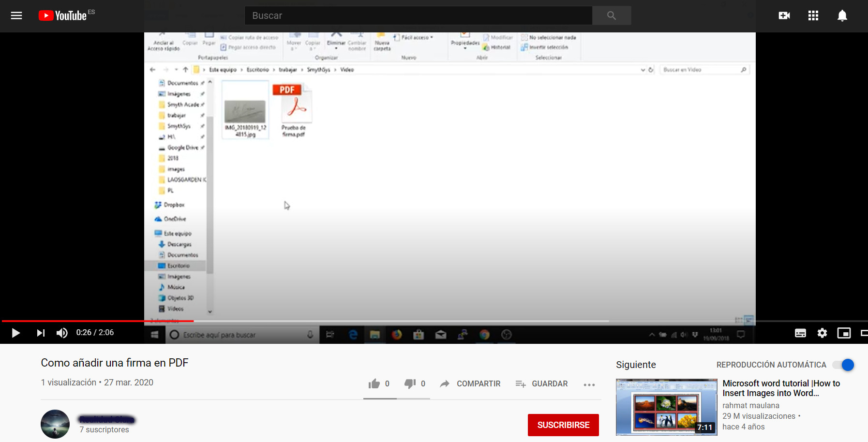Toggle the autoplay switch off
Viewport: 868px width, 442px height.
pyautogui.click(x=843, y=365)
